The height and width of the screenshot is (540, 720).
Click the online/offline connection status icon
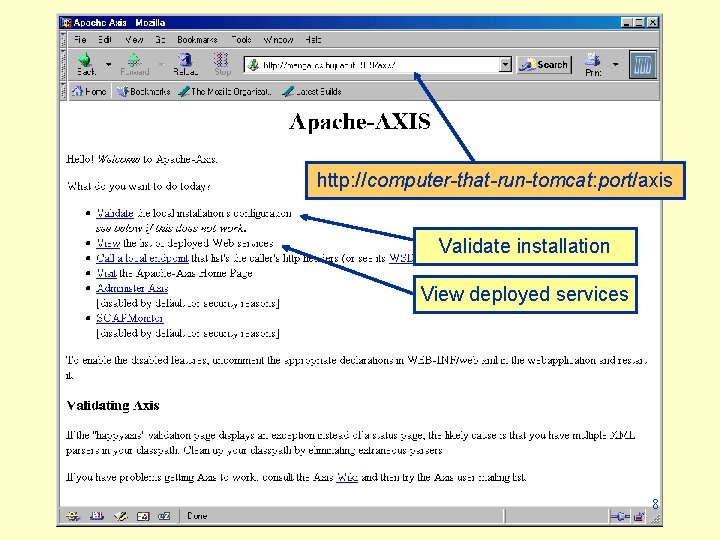click(620, 517)
